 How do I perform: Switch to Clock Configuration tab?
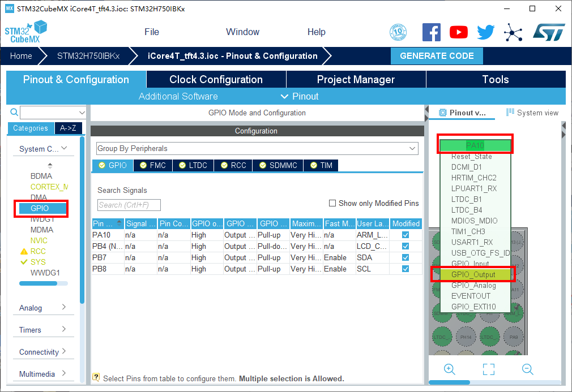point(216,80)
